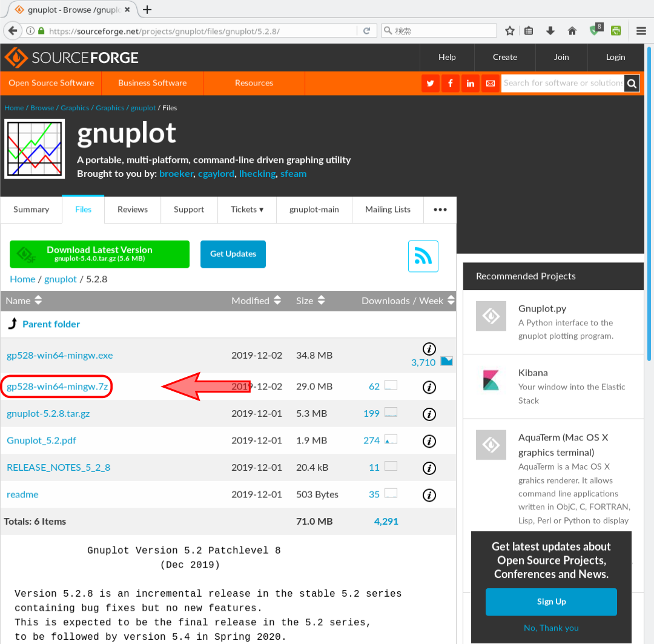Focus the SourceForge search input field
Image resolution: width=654 pixels, height=644 pixels.
[x=563, y=84]
